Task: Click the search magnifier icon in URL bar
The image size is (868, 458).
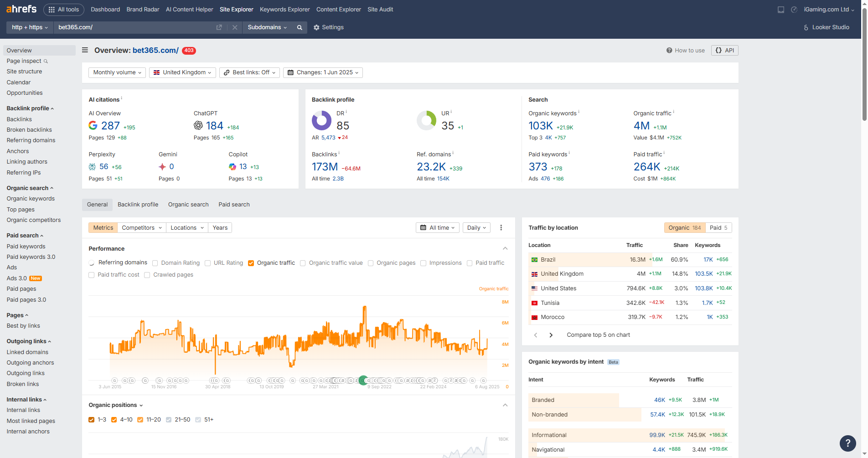Action: (300, 27)
